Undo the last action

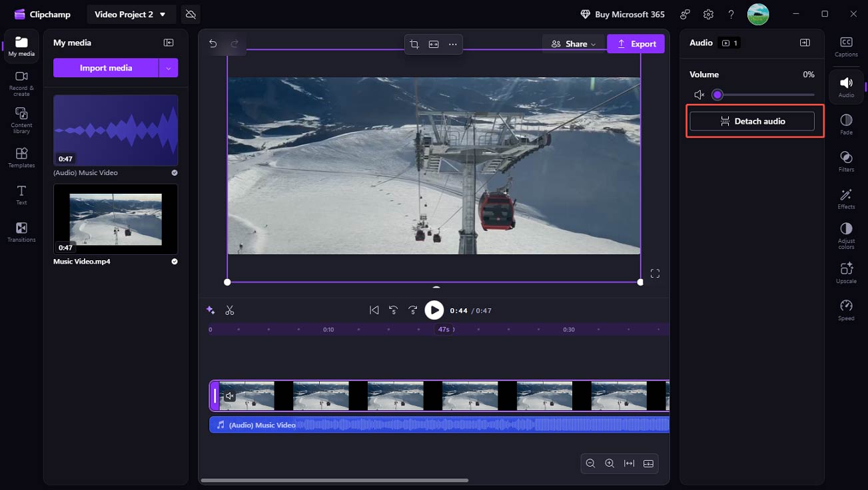[213, 43]
